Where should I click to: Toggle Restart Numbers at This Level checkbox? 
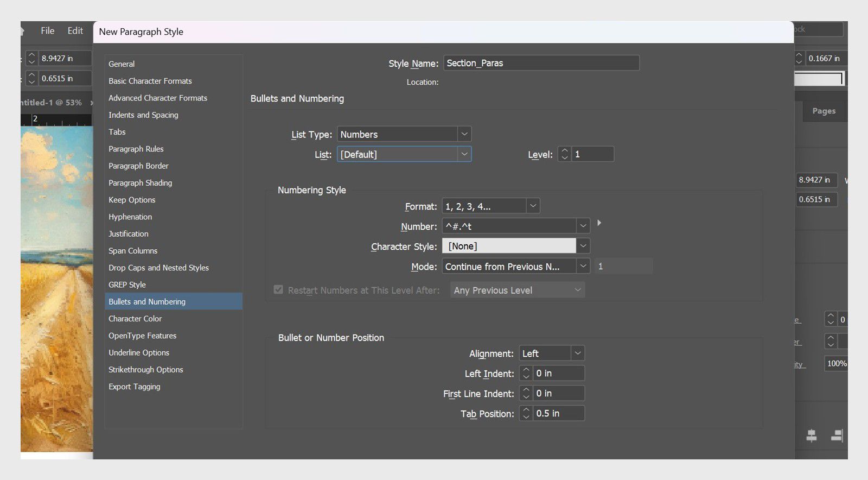[x=278, y=290]
